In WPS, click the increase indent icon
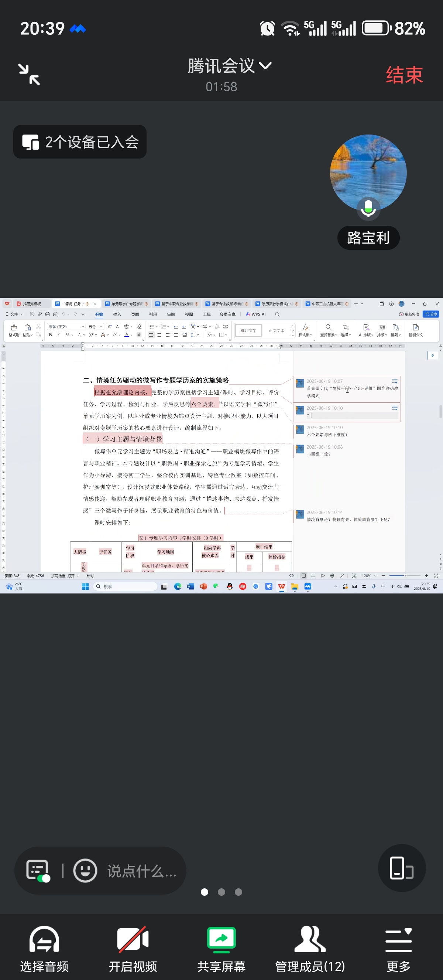 point(184,326)
